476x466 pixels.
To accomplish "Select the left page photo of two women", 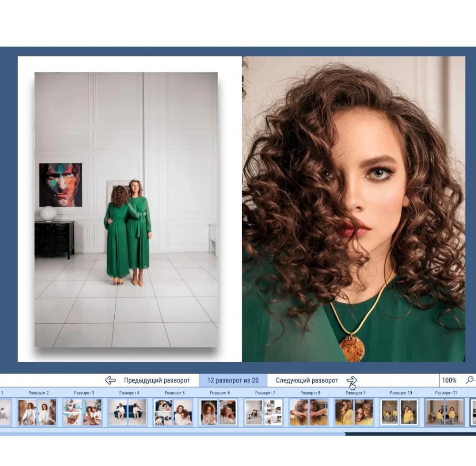I will coord(126,209).
